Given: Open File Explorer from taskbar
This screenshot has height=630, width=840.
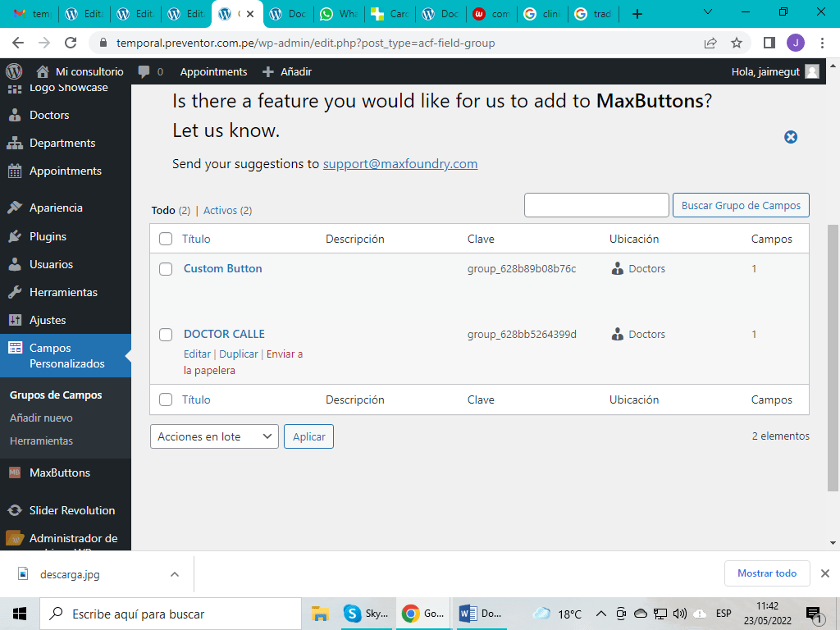Looking at the screenshot, I should coord(320,614).
